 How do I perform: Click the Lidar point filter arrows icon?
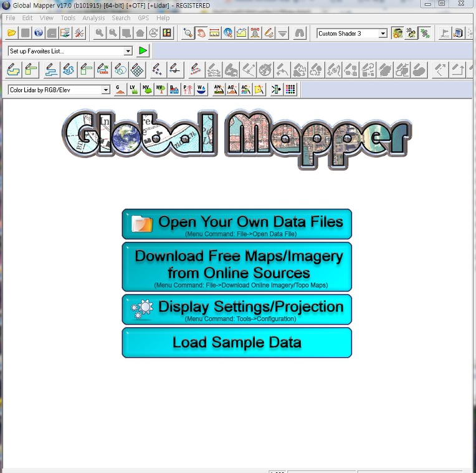276,89
